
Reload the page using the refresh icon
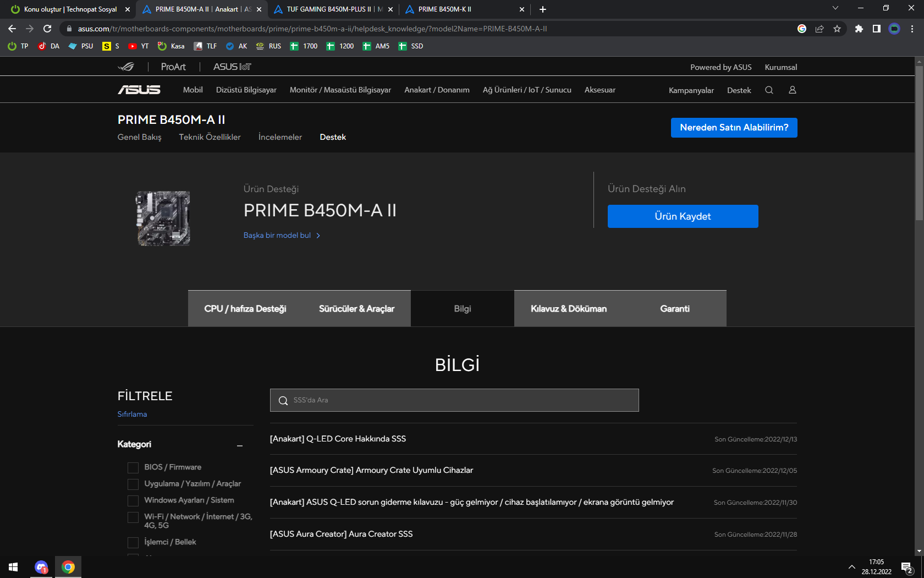(x=47, y=29)
